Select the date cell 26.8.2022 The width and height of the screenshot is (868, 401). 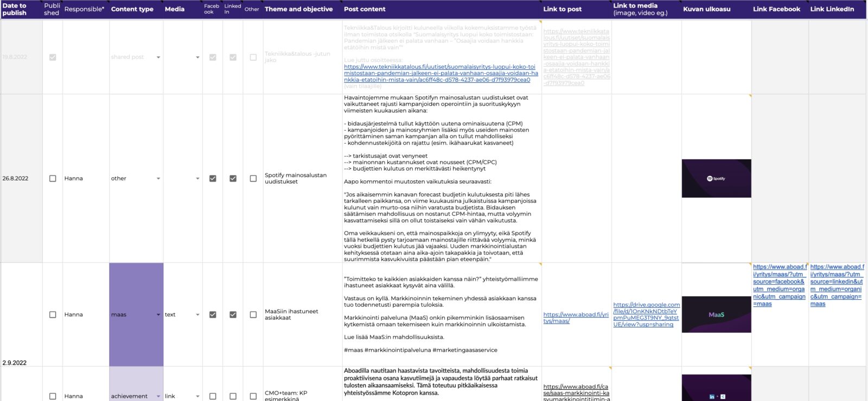coord(15,178)
